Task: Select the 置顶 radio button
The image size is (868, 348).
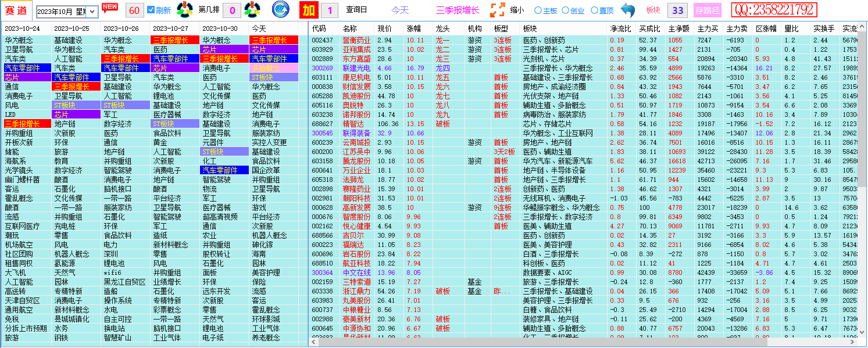Action: tap(595, 10)
